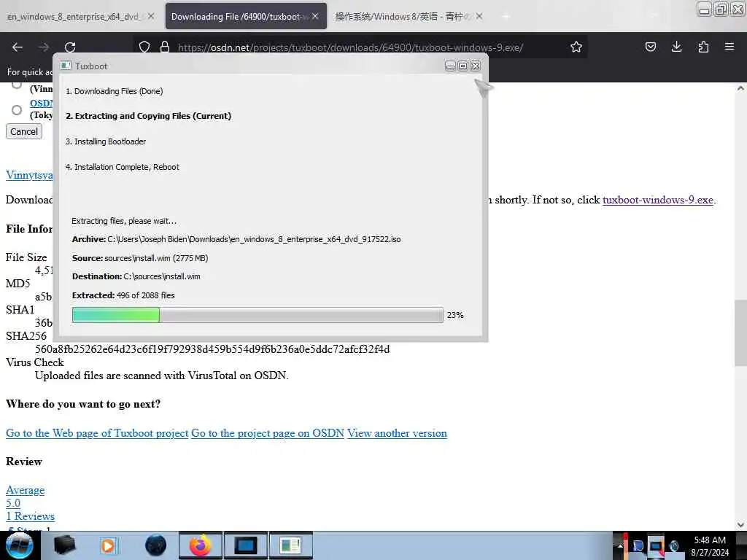
Task: Switch to Firefox from the taskbar
Action: tap(201, 545)
